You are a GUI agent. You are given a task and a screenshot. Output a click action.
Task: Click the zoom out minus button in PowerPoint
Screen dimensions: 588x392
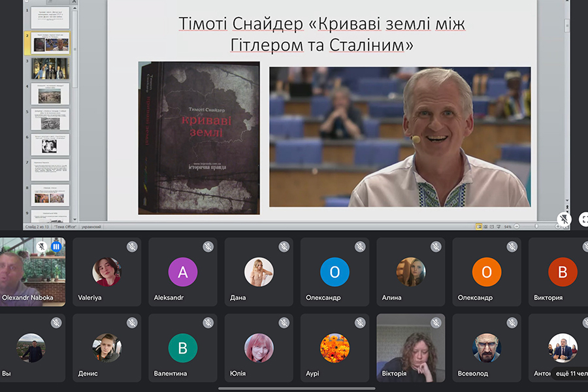(x=517, y=227)
